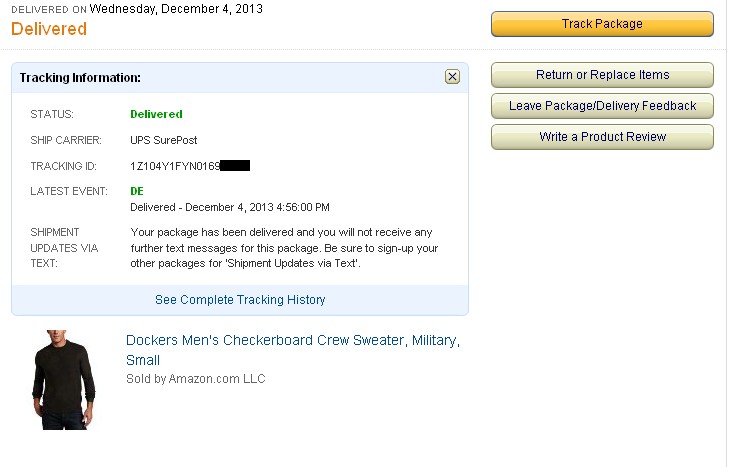Click the shipment updates via text message
The image size is (737, 467).
pyautogui.click(x=284, y=248)
